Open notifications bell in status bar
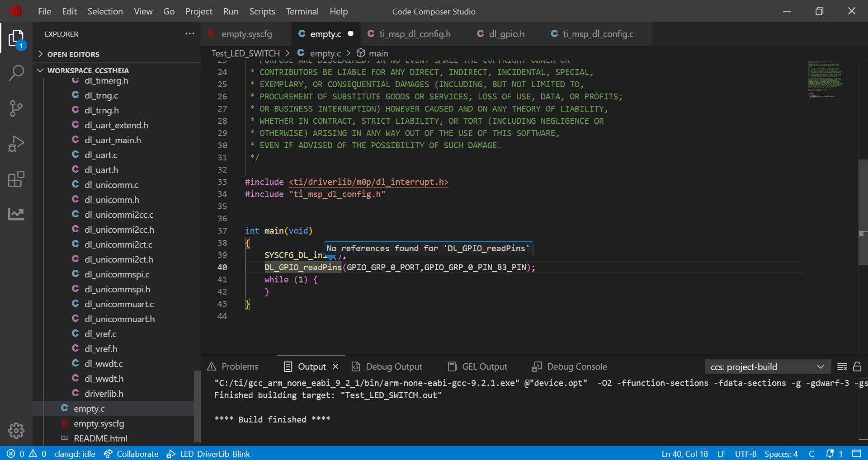Image resolution: width=868 pixels, height=460 pixels. click(834, 454)
